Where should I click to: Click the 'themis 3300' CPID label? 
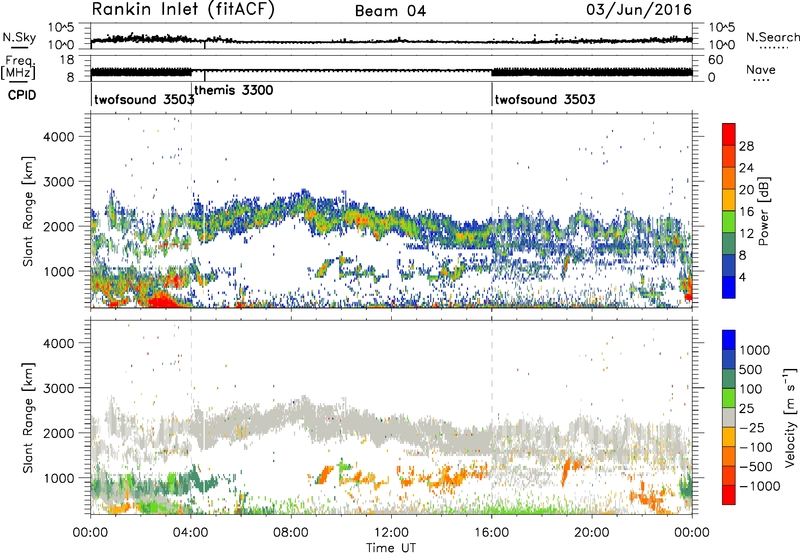[x=234, y=90]
